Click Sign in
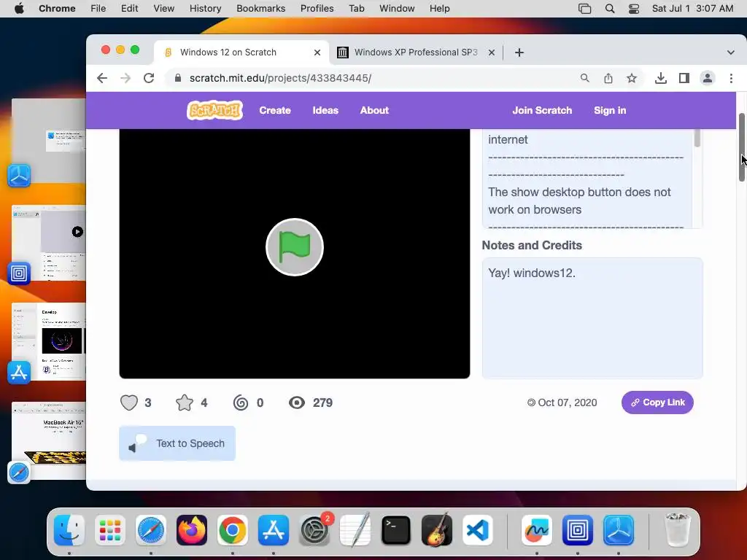This screenshot has width=747, height=560. coord(610,110)
